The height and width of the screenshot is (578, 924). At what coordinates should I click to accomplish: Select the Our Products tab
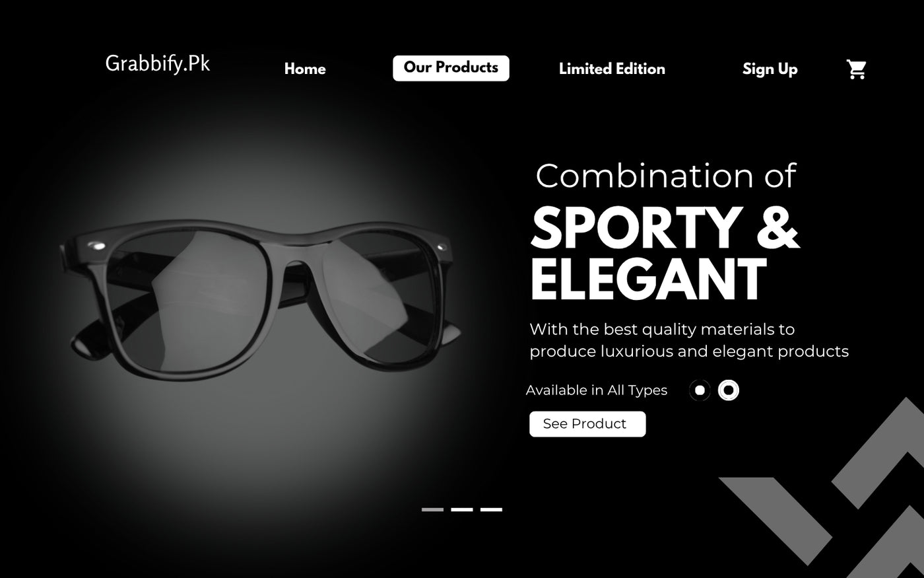pos(451,68)
